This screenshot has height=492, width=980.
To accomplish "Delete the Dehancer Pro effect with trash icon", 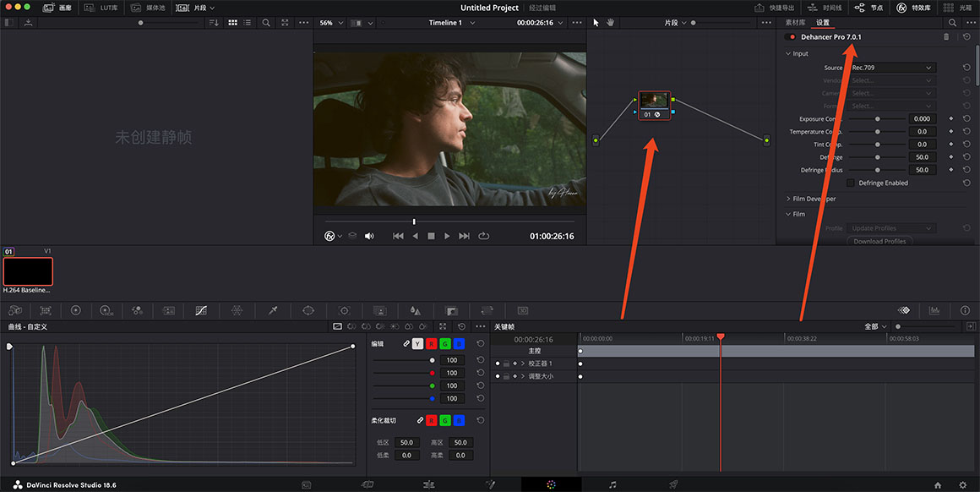I will pyautogui.click(x=946, y=37).
